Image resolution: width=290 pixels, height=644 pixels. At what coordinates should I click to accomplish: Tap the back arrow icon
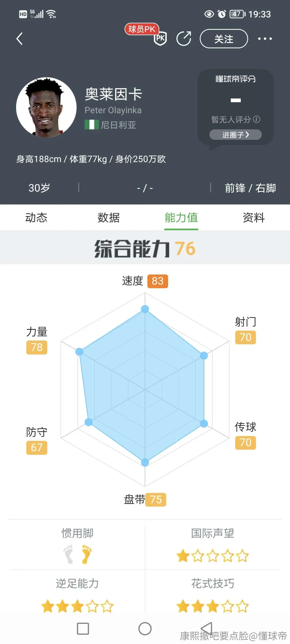(x=19, y=39)
